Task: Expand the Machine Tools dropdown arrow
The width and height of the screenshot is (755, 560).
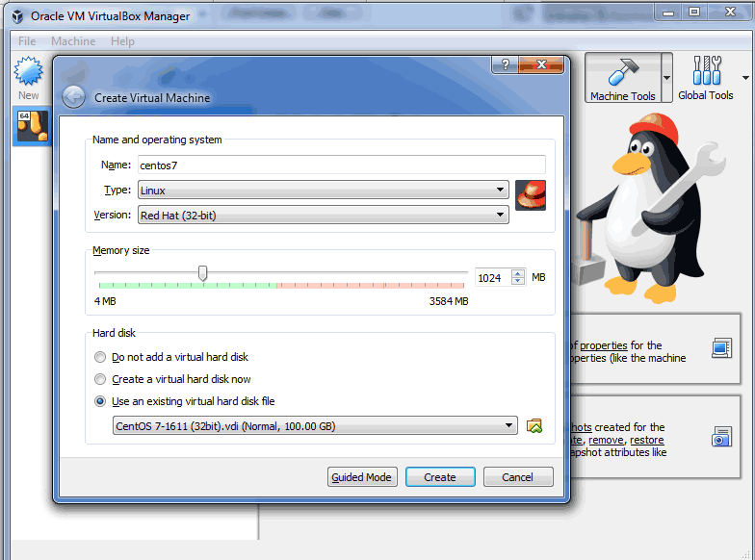Action: click(x=666, y=77)
